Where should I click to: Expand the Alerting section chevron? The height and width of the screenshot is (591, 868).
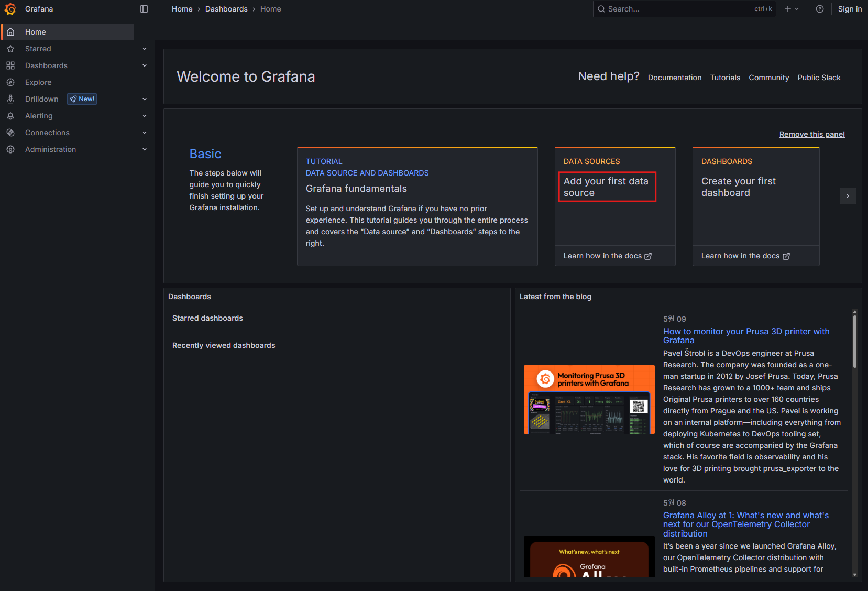[x=145, y=116]
